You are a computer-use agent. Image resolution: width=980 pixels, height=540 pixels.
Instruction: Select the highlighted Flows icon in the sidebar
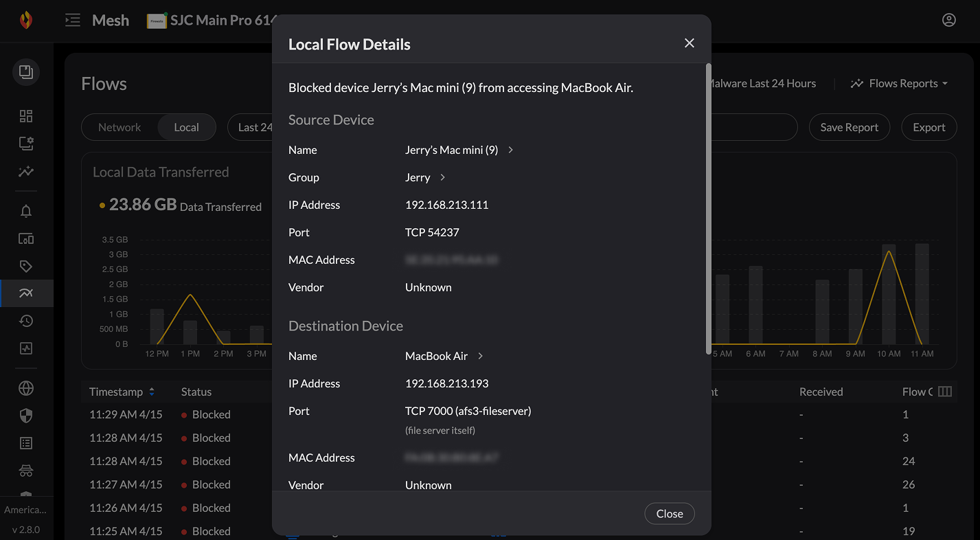pos(26,293)
